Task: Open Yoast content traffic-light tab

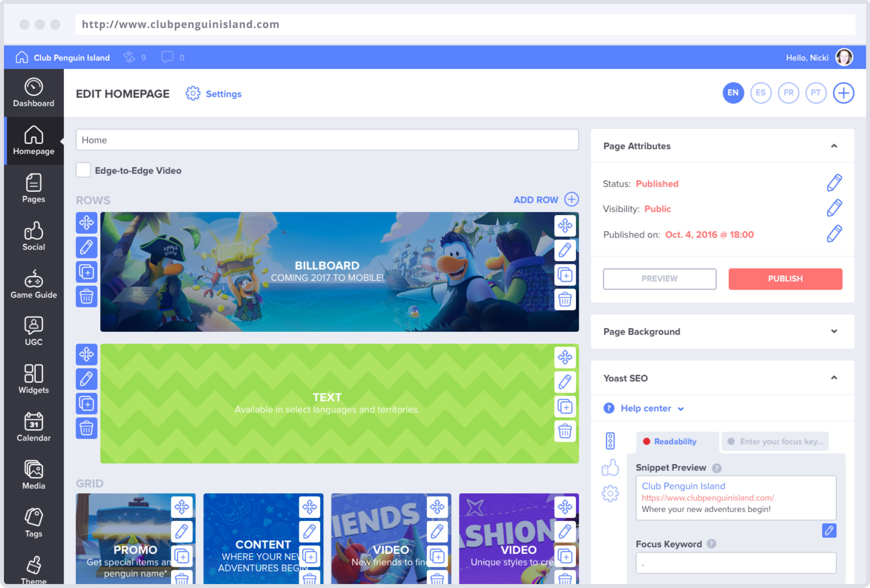Action: point(610,441)
